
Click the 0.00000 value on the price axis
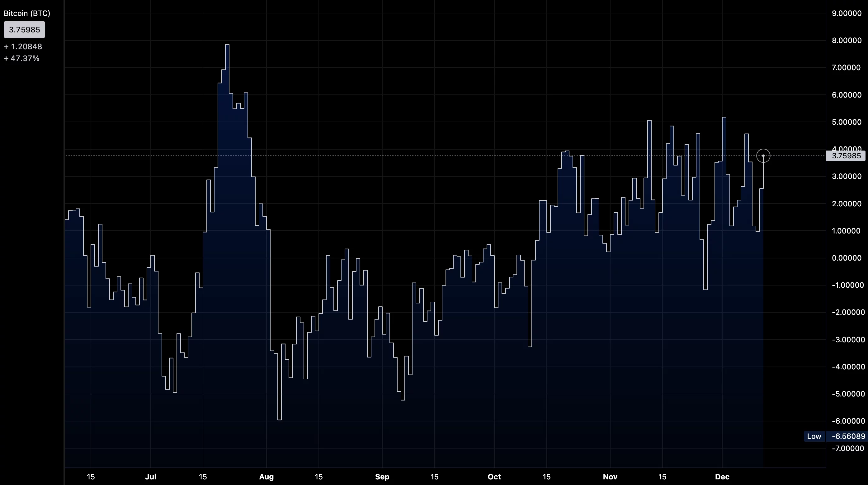847,258
